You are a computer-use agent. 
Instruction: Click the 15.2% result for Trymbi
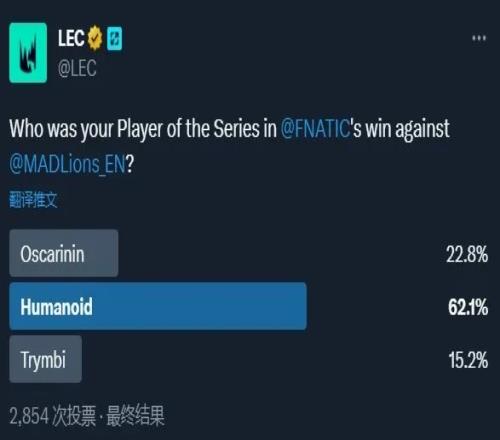[x=468, y=360]
